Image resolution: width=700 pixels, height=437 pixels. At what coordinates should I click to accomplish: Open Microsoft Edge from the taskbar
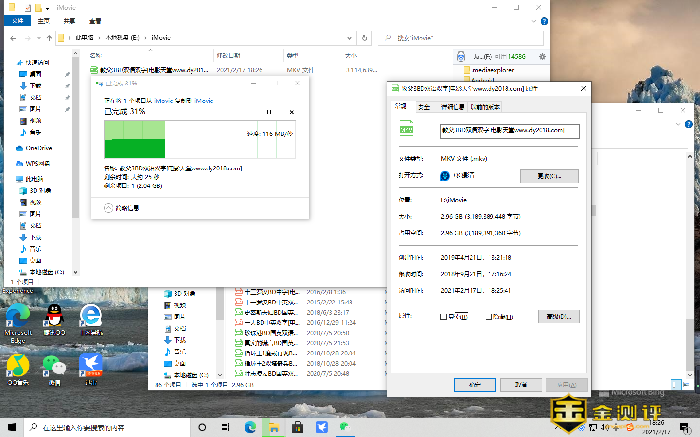tap(250, 427)
